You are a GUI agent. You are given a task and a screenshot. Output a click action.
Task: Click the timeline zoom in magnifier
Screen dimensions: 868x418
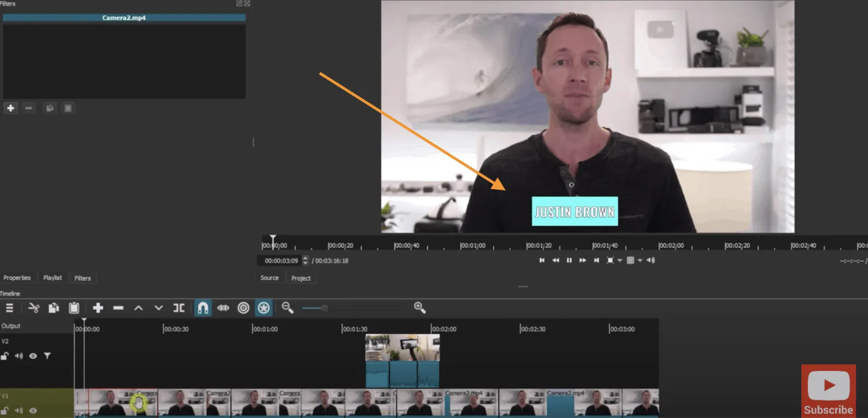(x=420, y=308)
